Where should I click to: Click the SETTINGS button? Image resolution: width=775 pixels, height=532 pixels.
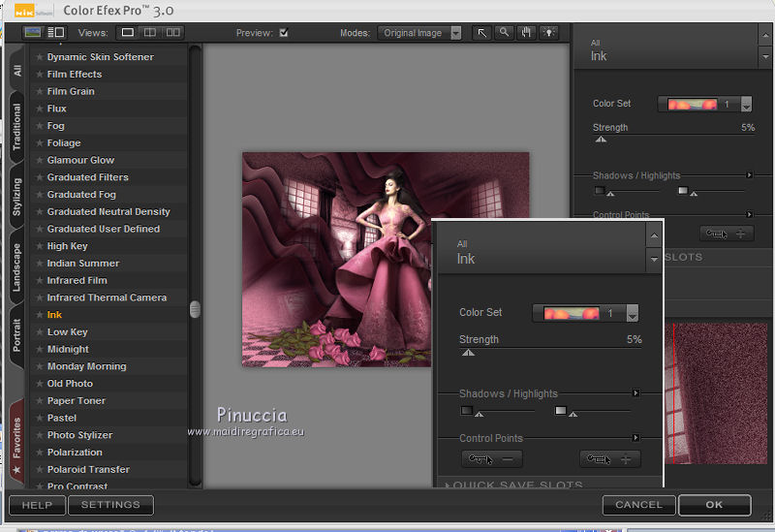[110, 505]
